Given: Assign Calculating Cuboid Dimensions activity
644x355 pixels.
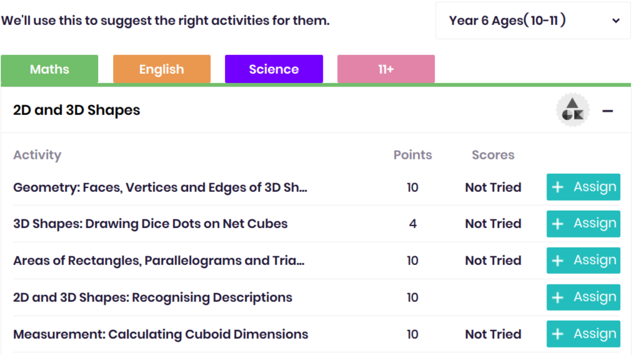Looking at the screenshot, I should point(583,334).
